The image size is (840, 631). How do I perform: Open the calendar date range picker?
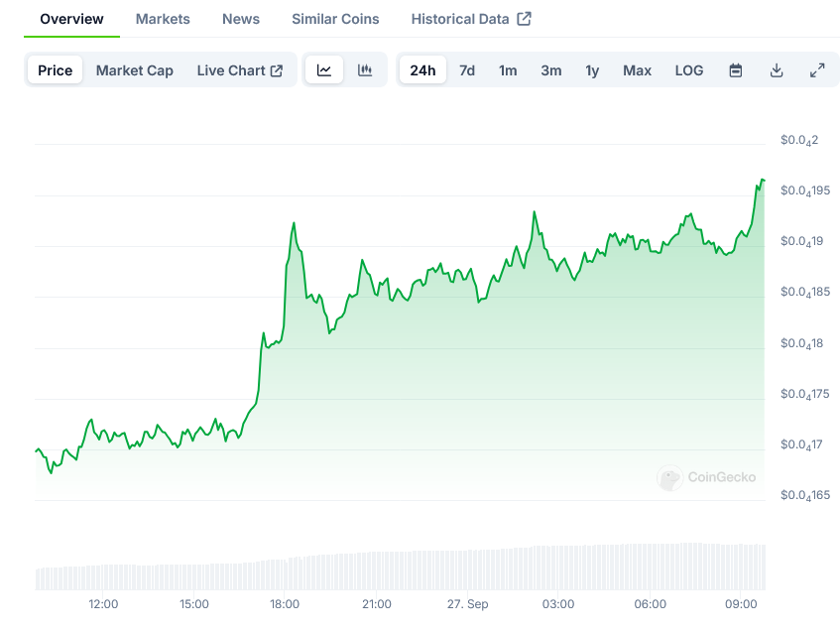[736, 70]
